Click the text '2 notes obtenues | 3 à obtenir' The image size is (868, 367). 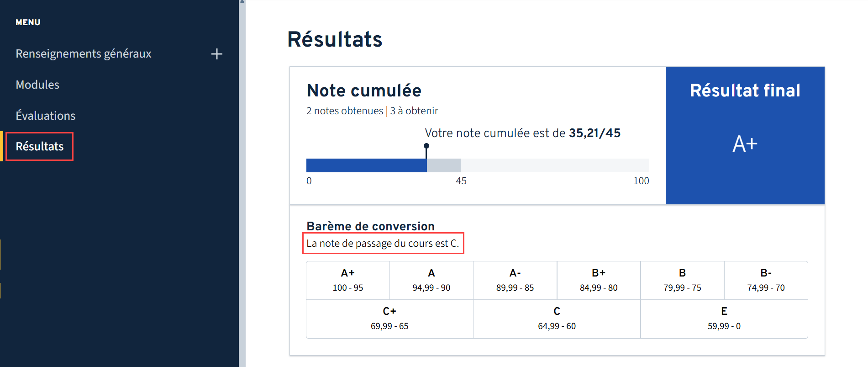(372, 111)
